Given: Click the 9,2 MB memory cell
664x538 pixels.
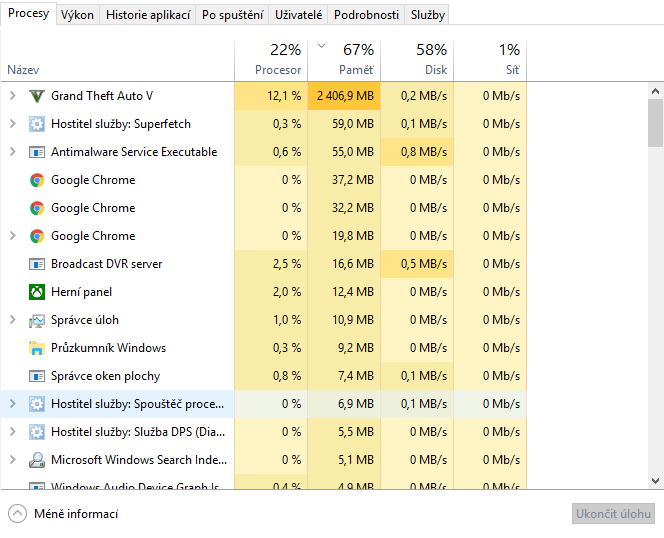Looking at the screenshot, I should (x=344, y=348).
